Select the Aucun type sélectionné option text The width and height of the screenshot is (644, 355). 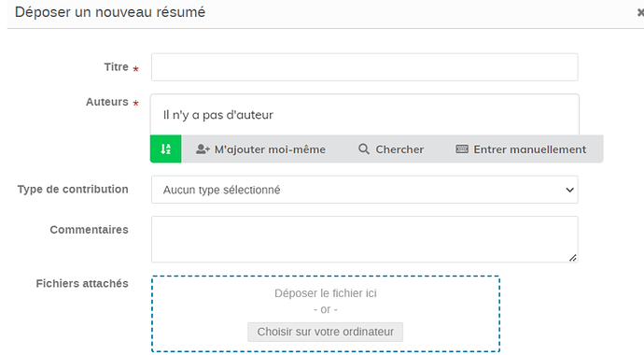tap(222, 190)
